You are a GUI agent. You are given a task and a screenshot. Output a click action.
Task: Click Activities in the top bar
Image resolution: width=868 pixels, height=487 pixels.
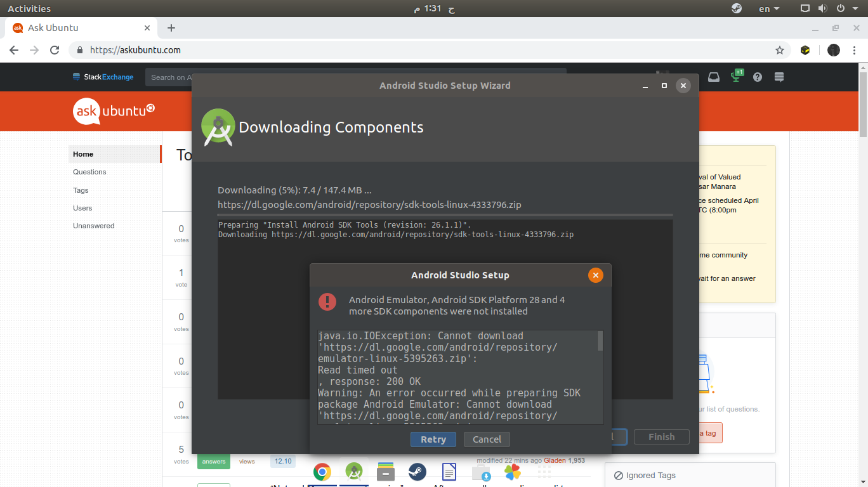tap(29, 9)
